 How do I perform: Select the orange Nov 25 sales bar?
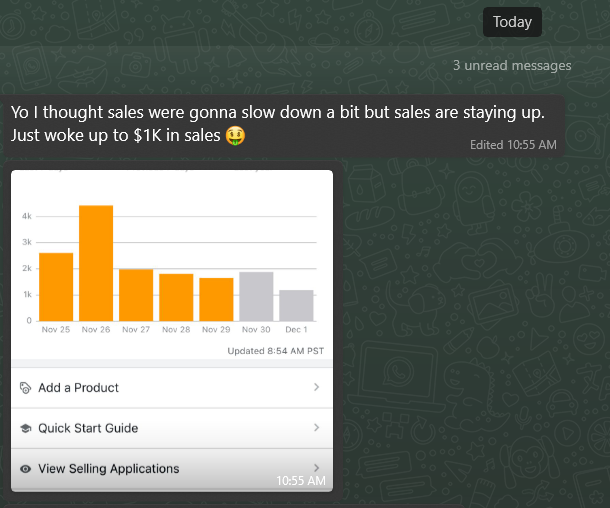click(x=56, y=286)
